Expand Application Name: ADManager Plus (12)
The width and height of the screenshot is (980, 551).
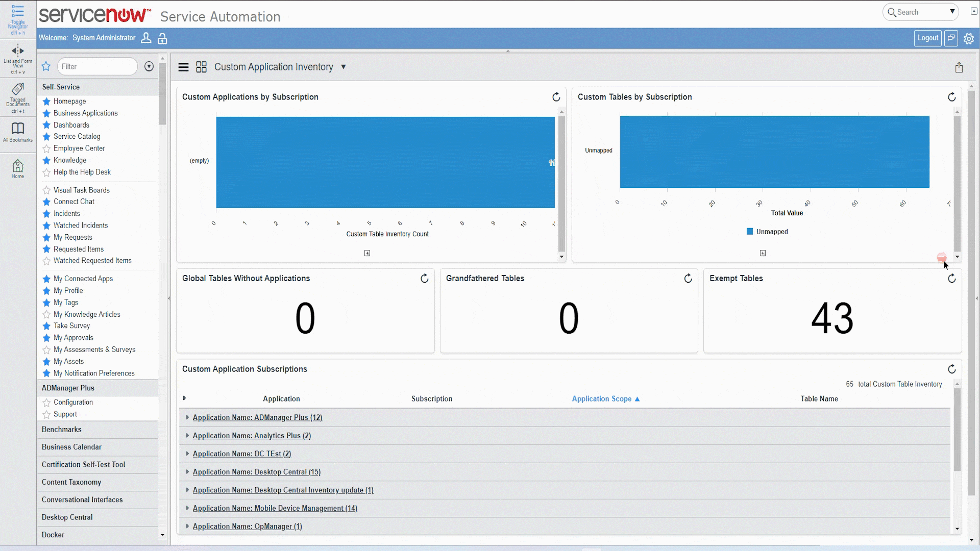pyautogui.click(x=187, y=417)
